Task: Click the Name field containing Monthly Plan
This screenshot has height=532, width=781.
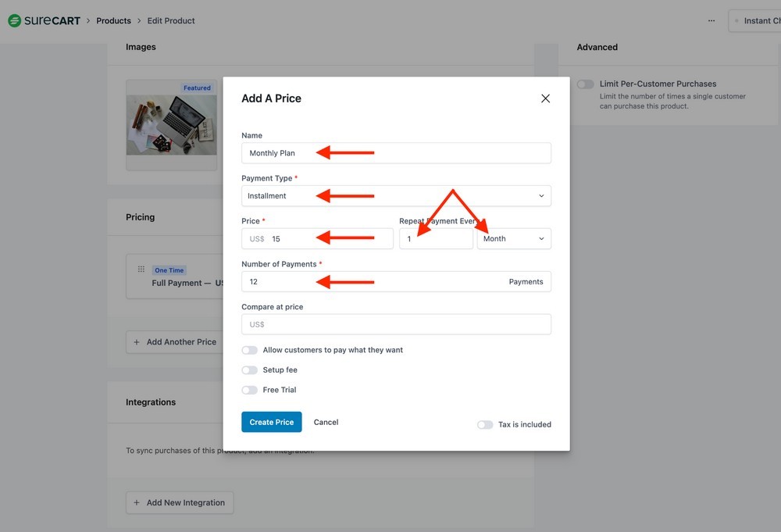Action: pyautogui.click(x=396, y=153)
